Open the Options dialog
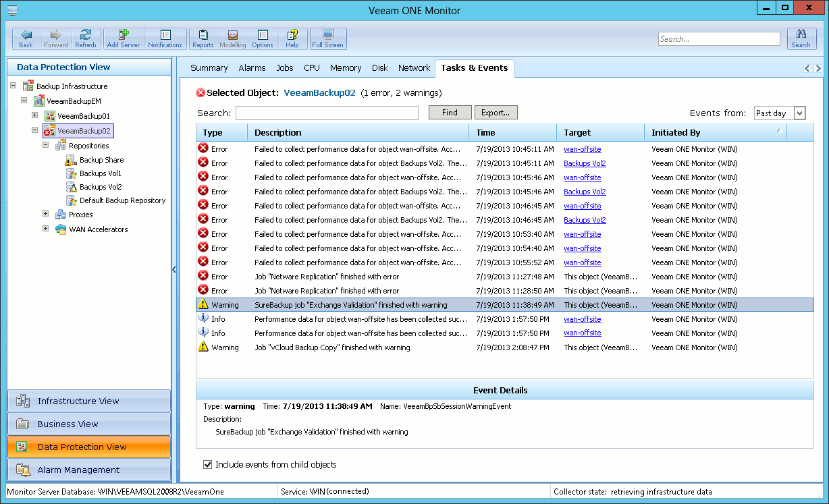The height and width of the screenshot is (504, 829). point(263,38)
